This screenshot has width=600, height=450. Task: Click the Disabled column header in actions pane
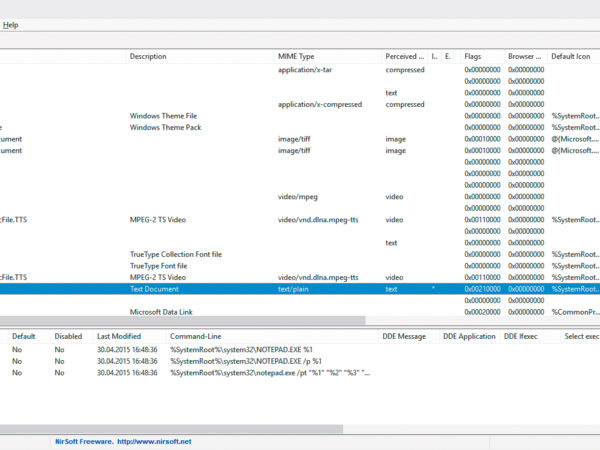click(68, 337)
